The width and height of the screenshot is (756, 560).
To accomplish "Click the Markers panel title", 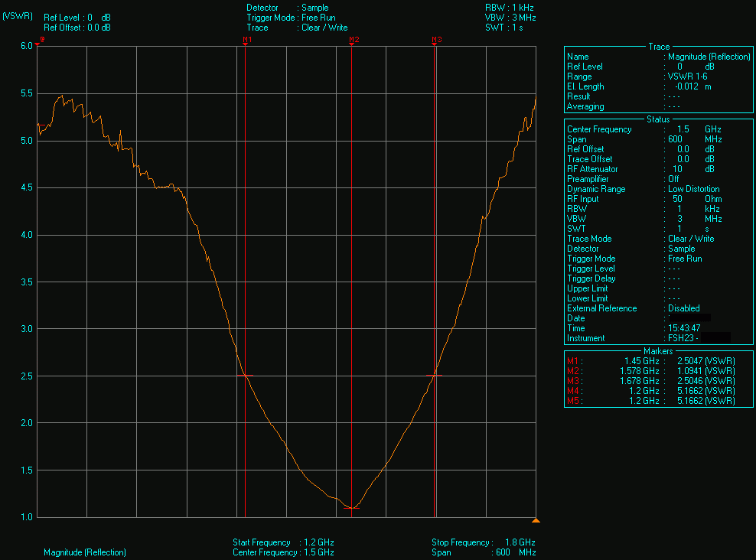I will coord(658,351).
